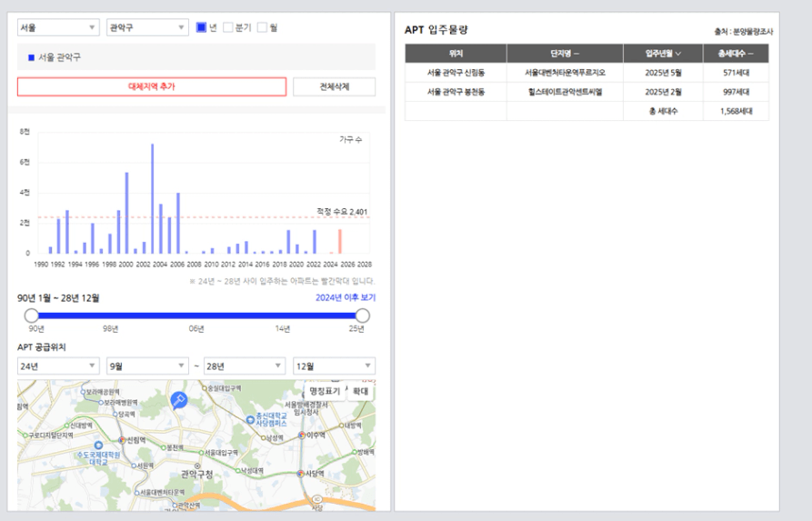
Task: Click the 적정 수요 2,401 label
Action: (x=342, y=212)
